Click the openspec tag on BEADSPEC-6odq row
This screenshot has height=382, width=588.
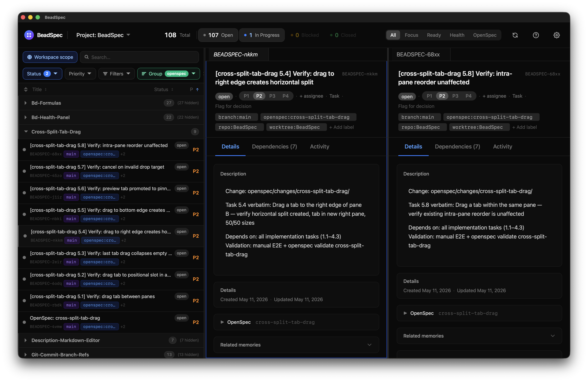tap(99, 283)
